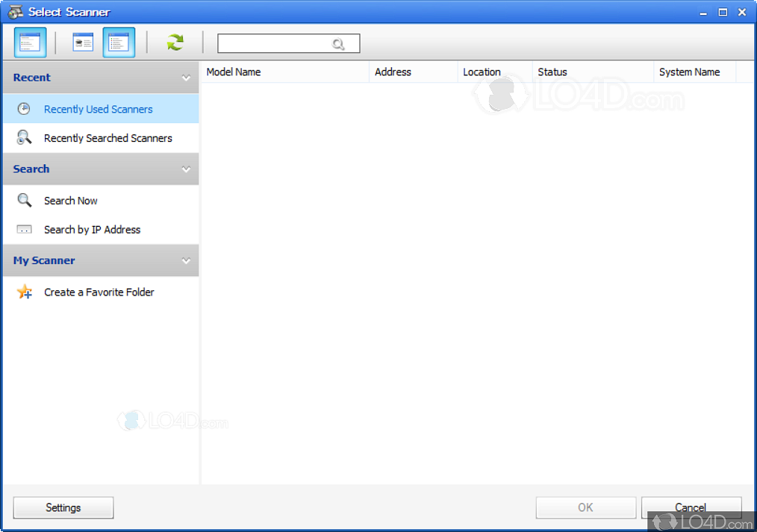Sort by Model Name column header

pyautogui.click(x=285, y=72)
